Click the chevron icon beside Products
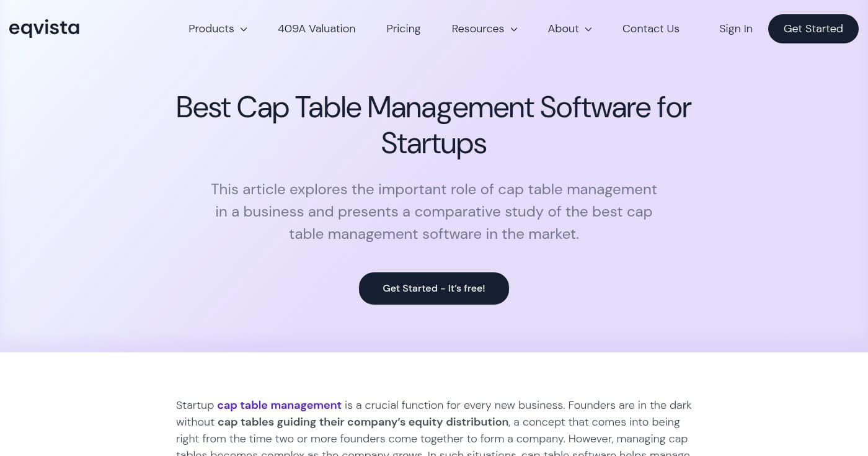868x456 pixels. (244, 29)
